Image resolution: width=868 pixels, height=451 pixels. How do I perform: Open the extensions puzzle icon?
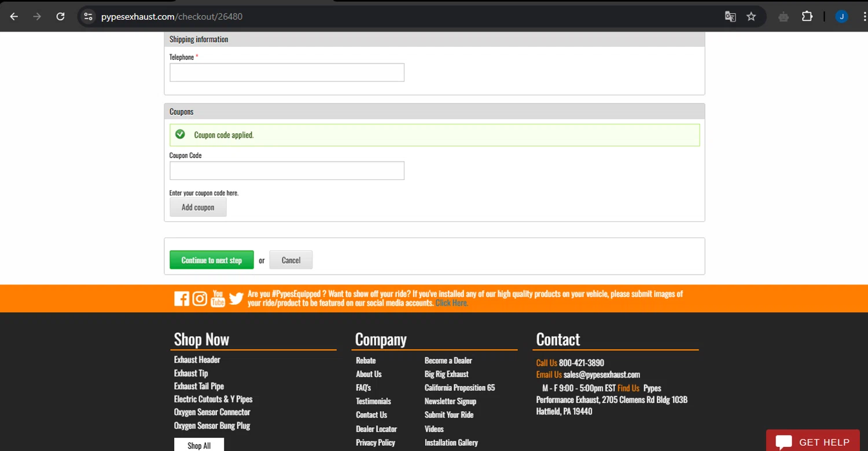click(807, 17)
